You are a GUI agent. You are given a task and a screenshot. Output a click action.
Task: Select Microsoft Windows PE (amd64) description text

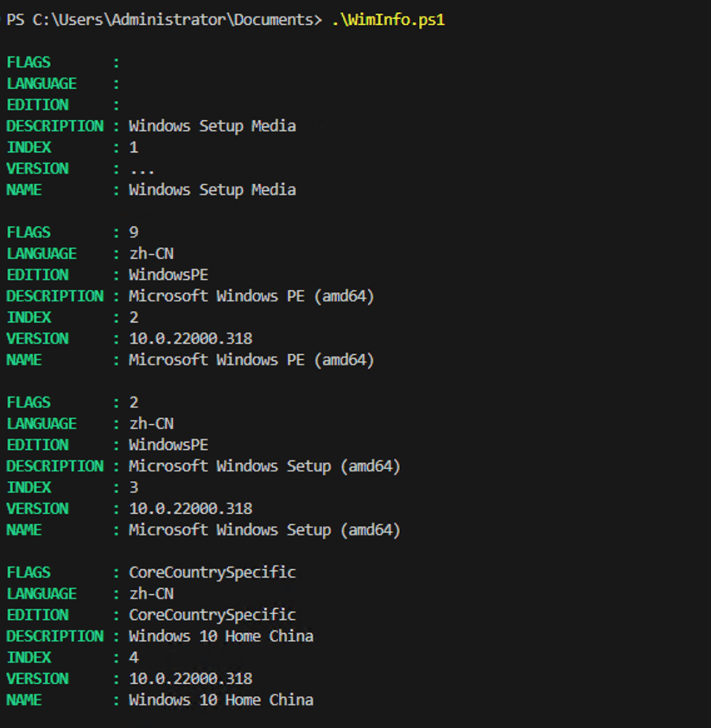[251, 296]
